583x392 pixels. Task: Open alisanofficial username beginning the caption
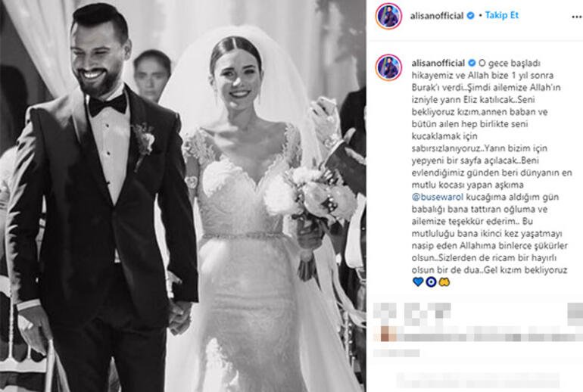(x=438, y=63)
